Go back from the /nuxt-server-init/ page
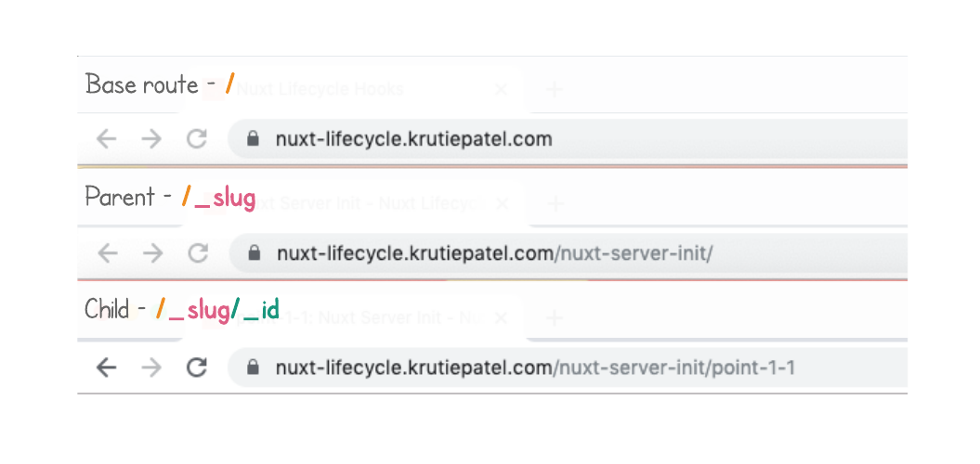This screenshot has height=464, width=980. pyautogui.click(x=107, y=253)
